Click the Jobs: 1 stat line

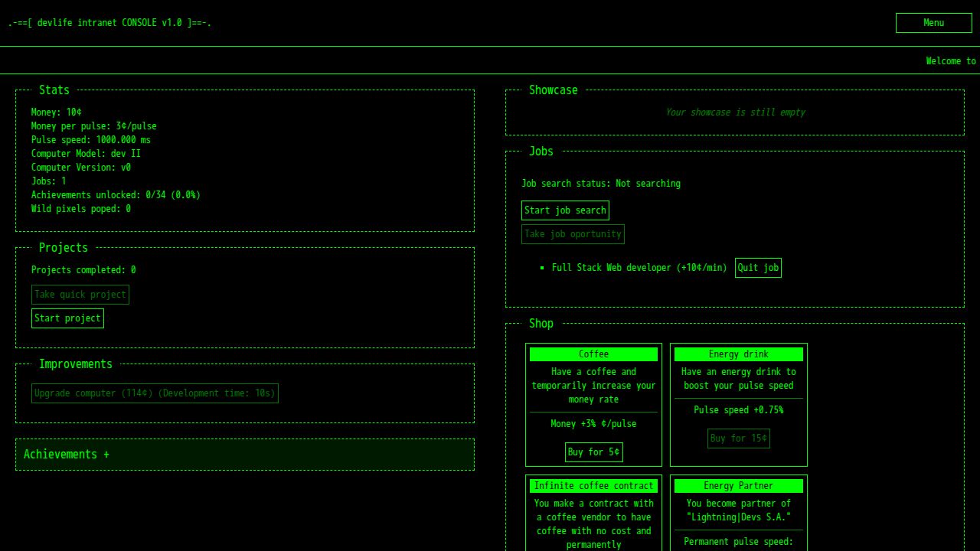click(49, 181)
